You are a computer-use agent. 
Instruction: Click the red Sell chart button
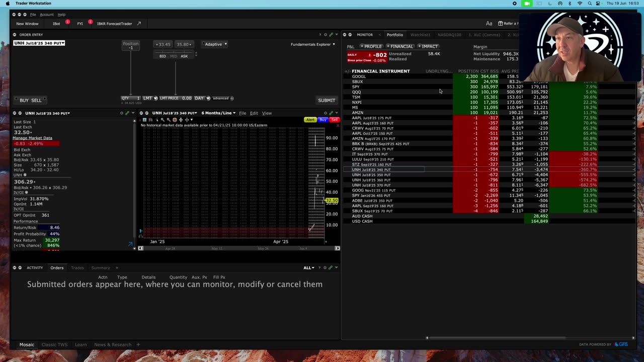pyautogui.click(x=335, y=120)
